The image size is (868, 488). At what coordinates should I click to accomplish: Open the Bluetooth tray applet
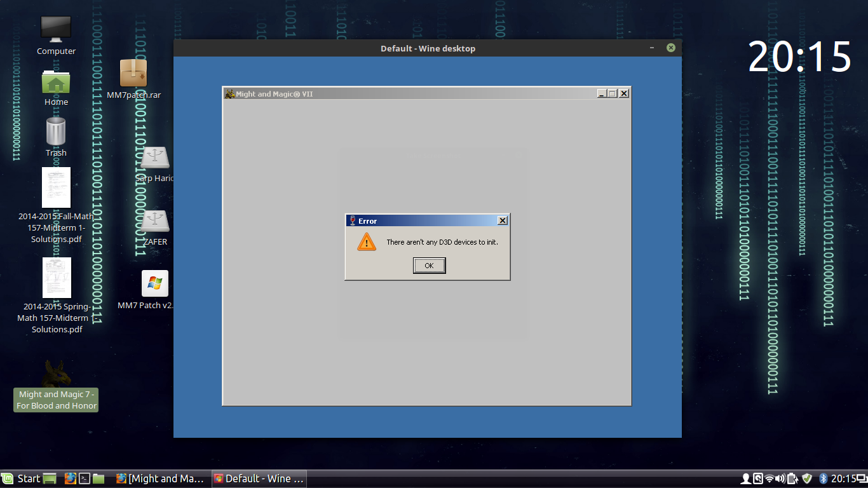824,478
